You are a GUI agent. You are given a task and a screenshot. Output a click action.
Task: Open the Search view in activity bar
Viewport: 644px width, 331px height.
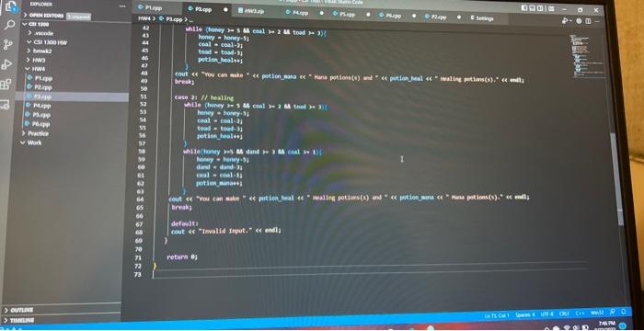point(9,25)
